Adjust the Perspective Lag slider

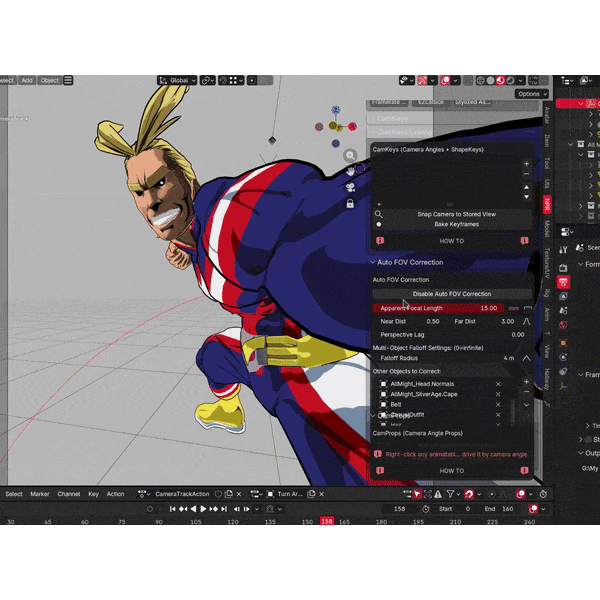click(452, 334)
